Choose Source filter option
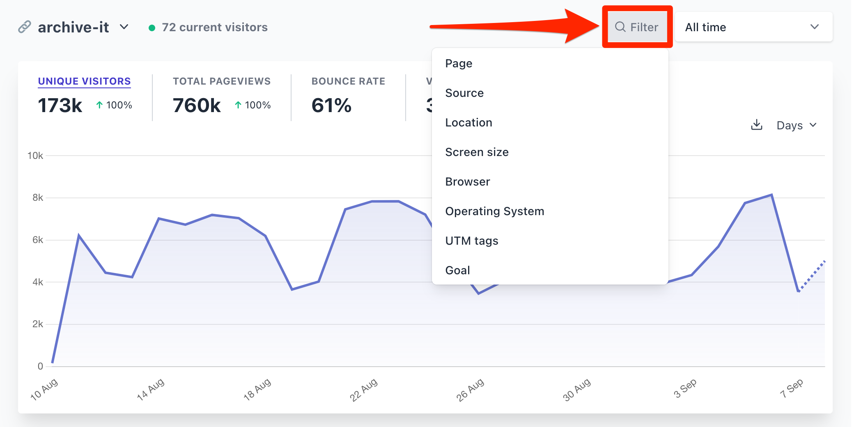Image resolution: width=868 pixels, height=427 pixels. click(464, 93)
